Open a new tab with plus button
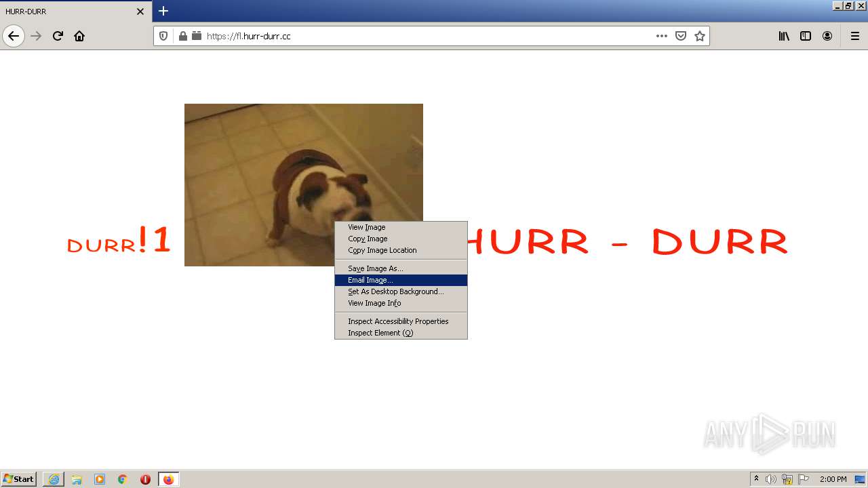The width and height of the screenshot is (868, 488). click(x=163, y=11)
